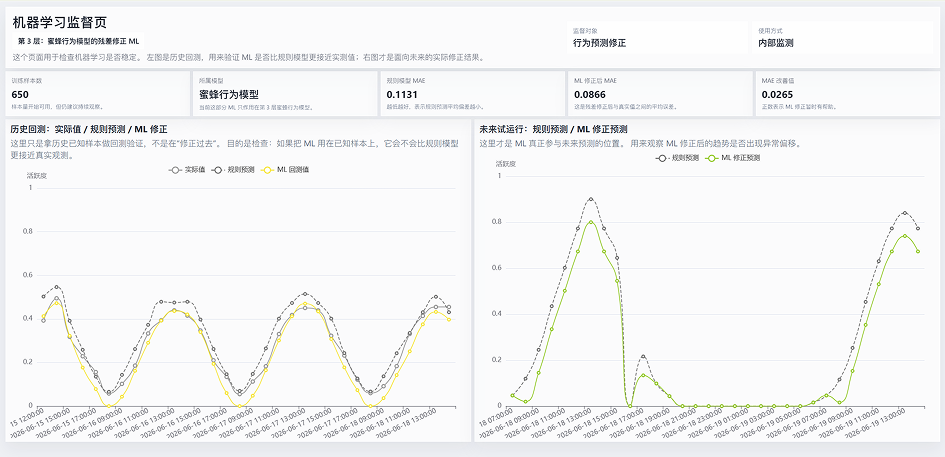
Task: Click the 监督对象 行为预测修正 box
Action: (x=658, y=37)
